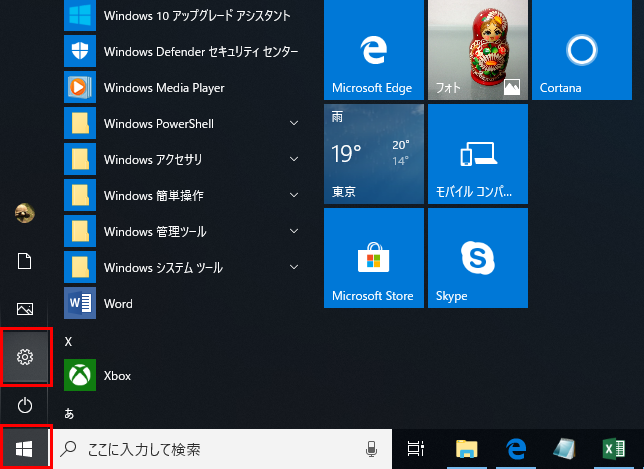Open the フォト tile with doll photo

coord(476,50)
